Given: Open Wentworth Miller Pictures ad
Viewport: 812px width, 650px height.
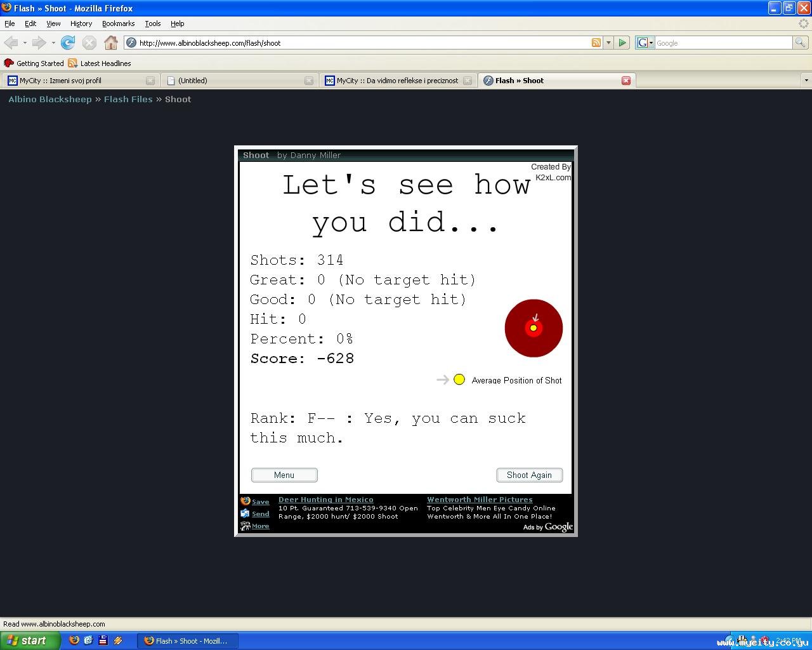Looking at the screenshot, I should (480, 500).
